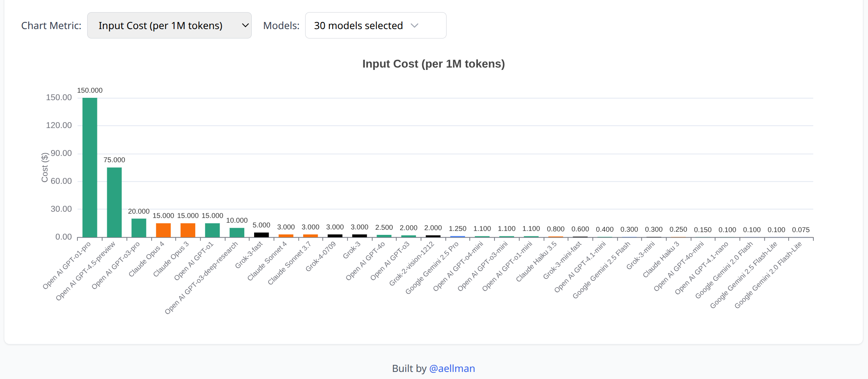Click the Open AI GPT-o4-mini axis label

click(458, 266)
